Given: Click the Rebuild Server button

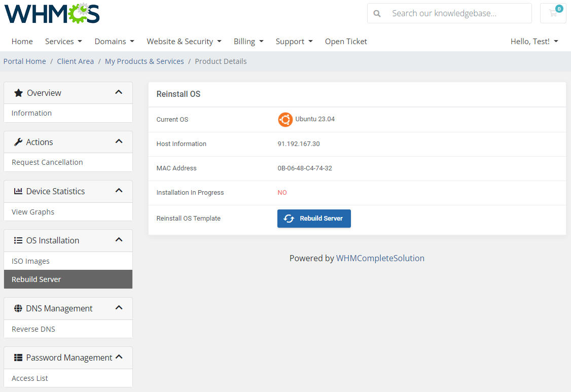Looking at the screenshot, I should pos(314,219).
